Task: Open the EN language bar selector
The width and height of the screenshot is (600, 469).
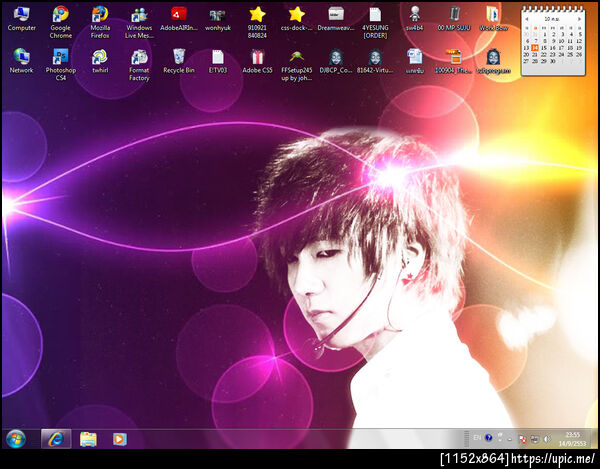Action: click(x=477, y=438)
